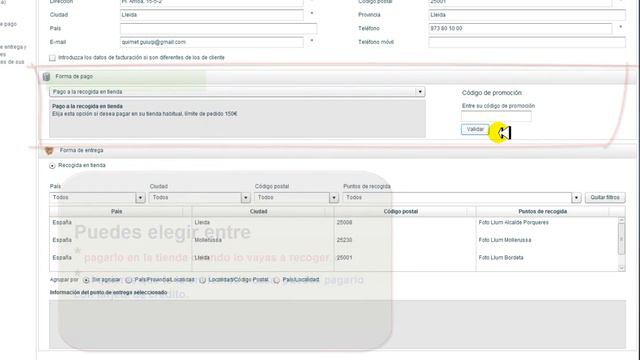Sort table by Puntos de recogida header
This screenshot has width=640, height=360.
[542, 211]
